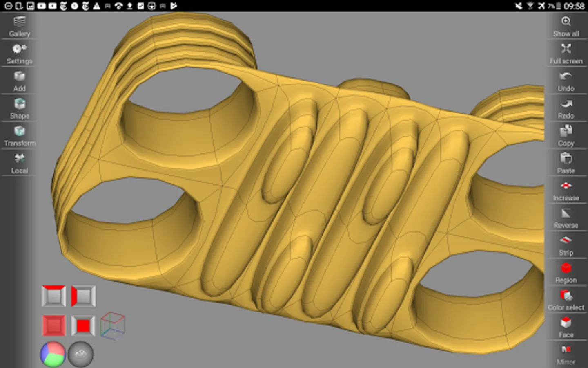588x368 pixels.
Task: Tap the Add object tool
Action: coord(19,81)
